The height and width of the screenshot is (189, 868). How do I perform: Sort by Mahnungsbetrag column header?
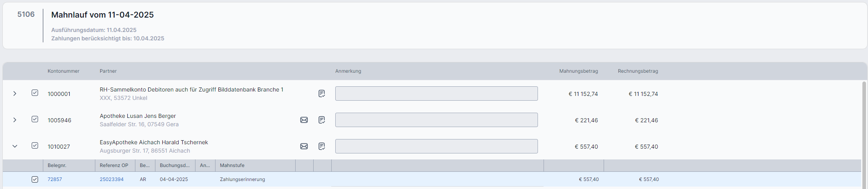578,71
